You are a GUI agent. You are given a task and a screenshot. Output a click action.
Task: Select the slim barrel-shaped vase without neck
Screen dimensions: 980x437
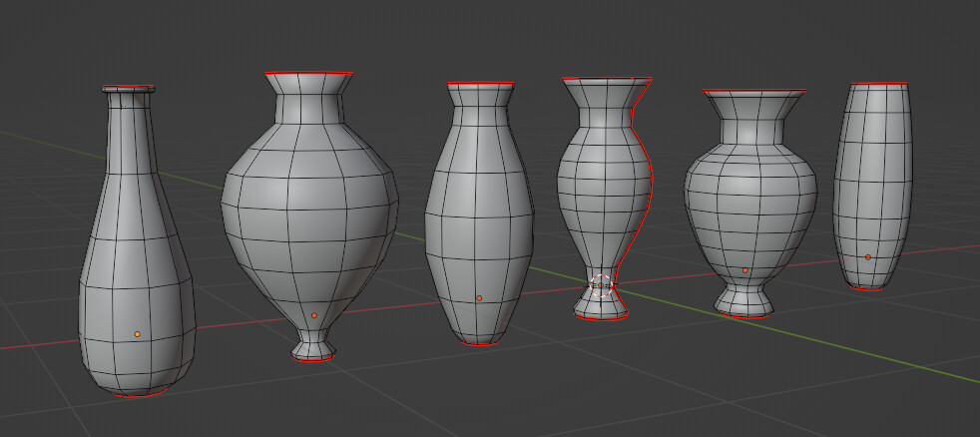(872, 187)
